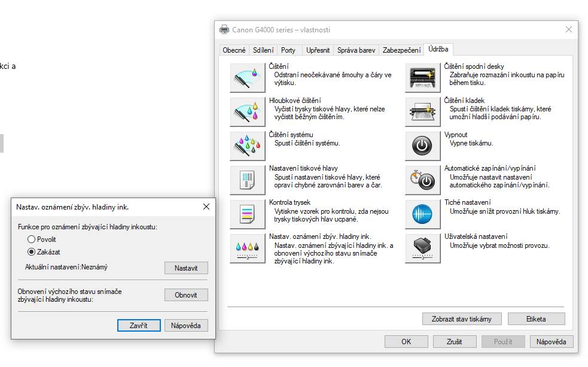Run the Čištění systému icon
The image size is (588, 367).
[248, 146]
